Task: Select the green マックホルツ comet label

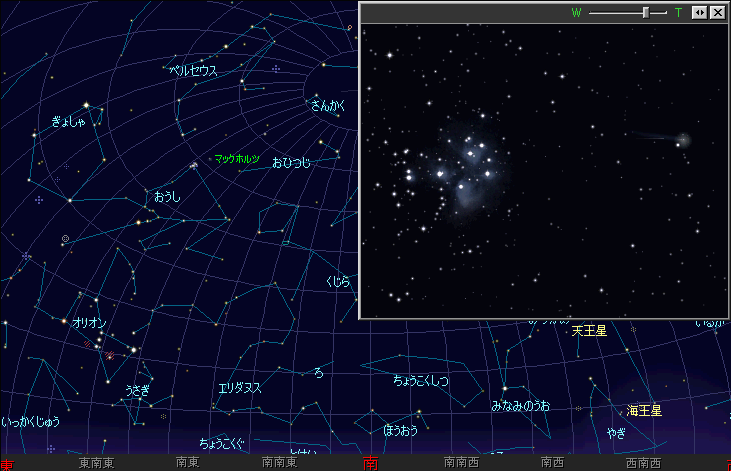Action: point(237,159)
